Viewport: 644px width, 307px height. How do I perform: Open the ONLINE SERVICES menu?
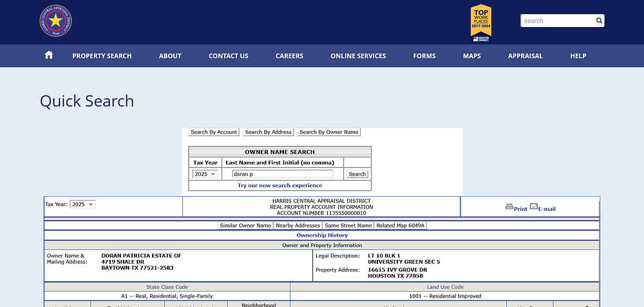(x=358, y=56)
